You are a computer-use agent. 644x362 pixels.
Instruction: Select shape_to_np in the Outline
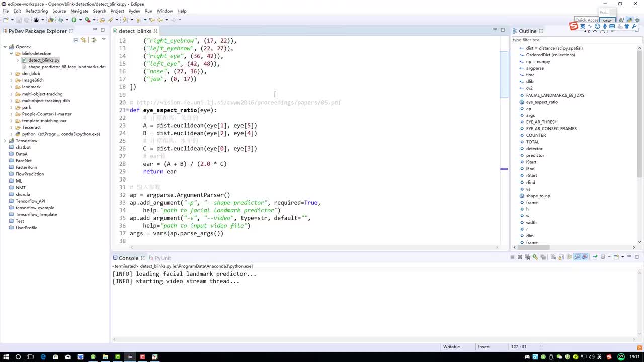point(538,196)
